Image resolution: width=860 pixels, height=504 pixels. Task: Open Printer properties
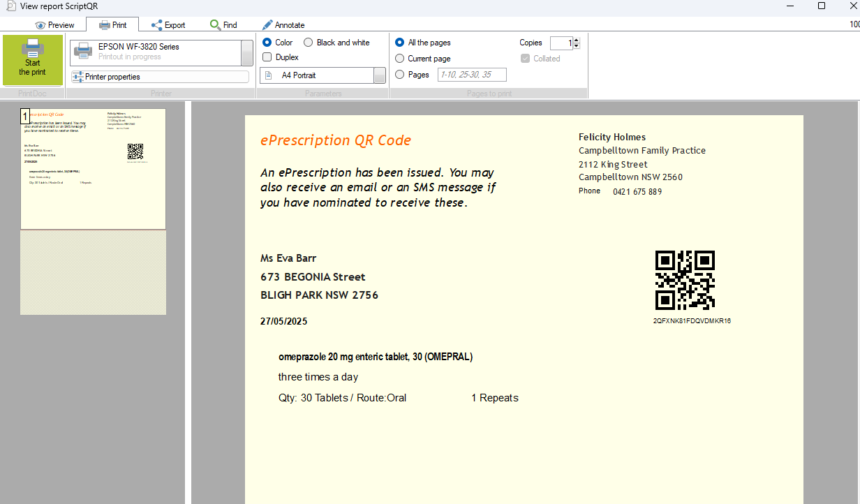coord(160,77)
